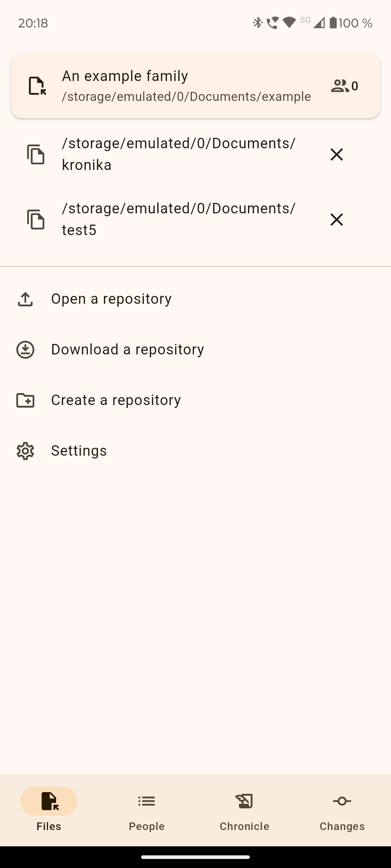Tap the download circle icon
Image resolution: width=391 pixels, height=868 pixels.
[x=25, y=350]
